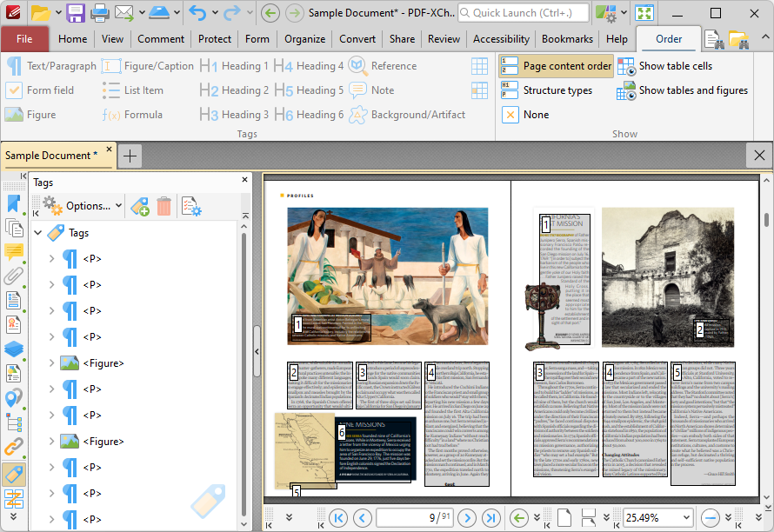Click the Delete tag trash icon

tap(163, 206)
